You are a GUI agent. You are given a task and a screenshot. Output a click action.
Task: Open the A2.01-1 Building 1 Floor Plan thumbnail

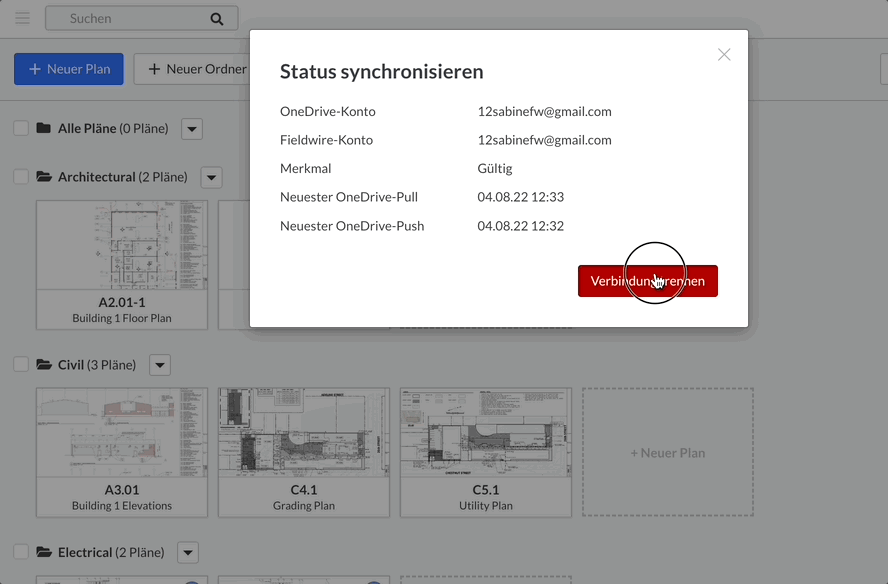[x=122, y=265]
